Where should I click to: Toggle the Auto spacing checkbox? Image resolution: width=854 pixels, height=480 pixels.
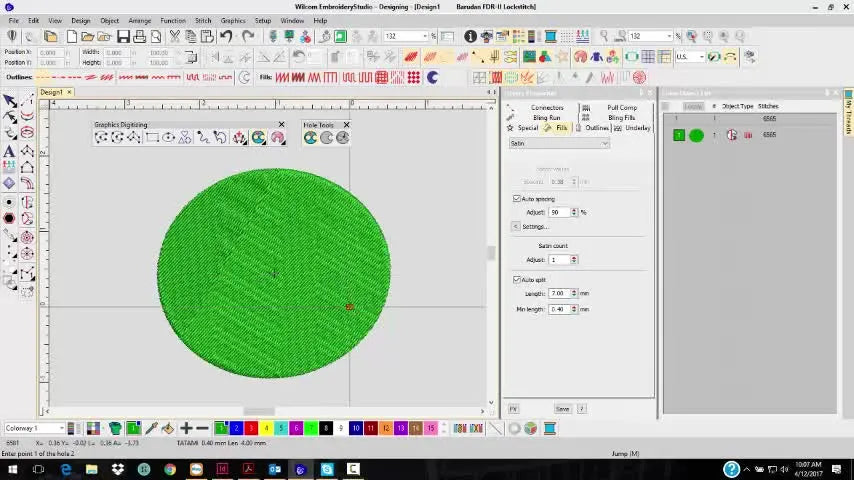(516, 199)
